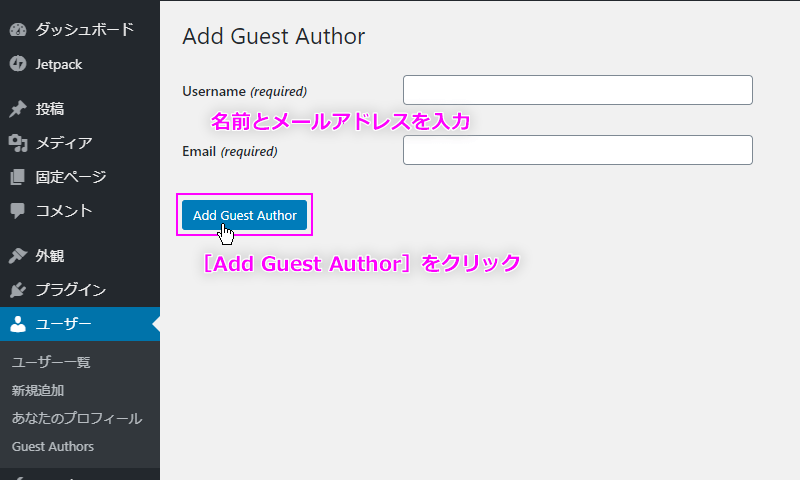Open ユーザー一覧 submenu link
The width and height of the screenshot is (800, 480).
51,362
